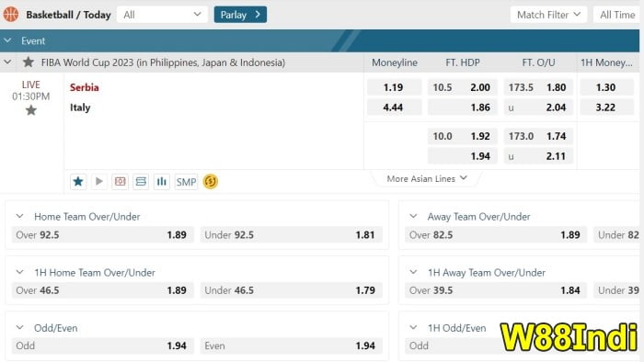The image size is (644, 362).
Task: Click blue star favorite icon in match toolbar
Action: pos(78,182)
